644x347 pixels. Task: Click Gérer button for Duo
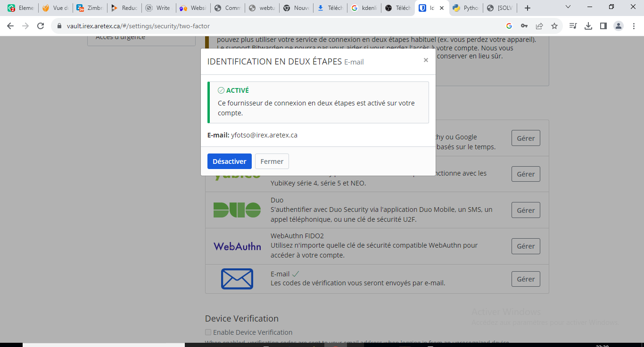click(x=526, y=210)
